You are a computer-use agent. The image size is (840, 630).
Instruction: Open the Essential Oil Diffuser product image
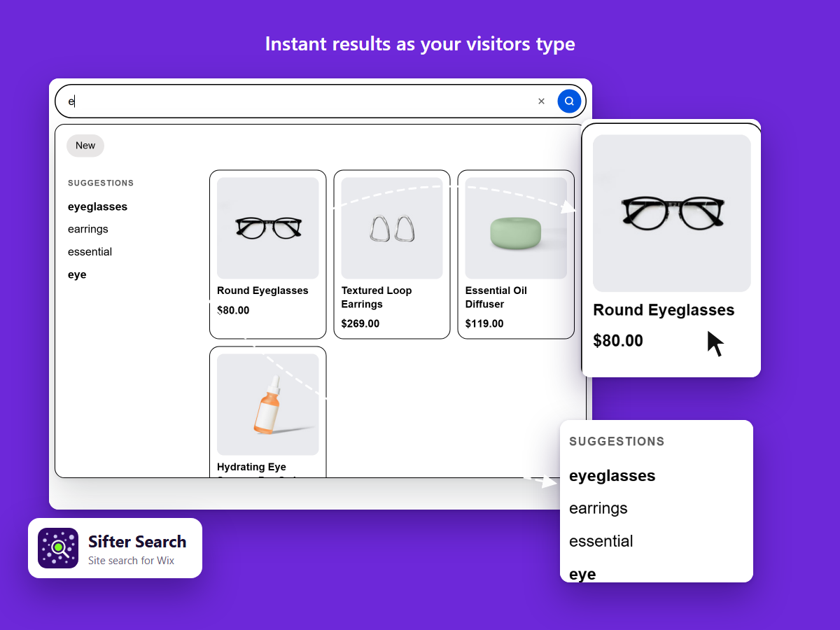(516, 228)
